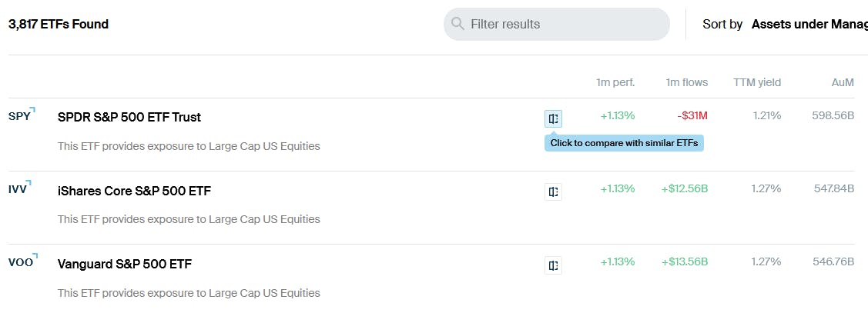Sort by the 1m perf. column header

[x=615, y=82]
